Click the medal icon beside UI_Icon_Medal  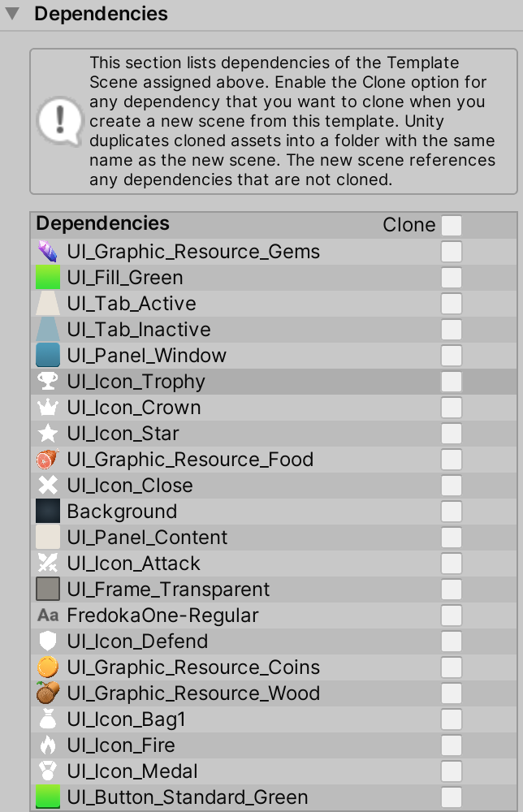click(x=47, y=771)
